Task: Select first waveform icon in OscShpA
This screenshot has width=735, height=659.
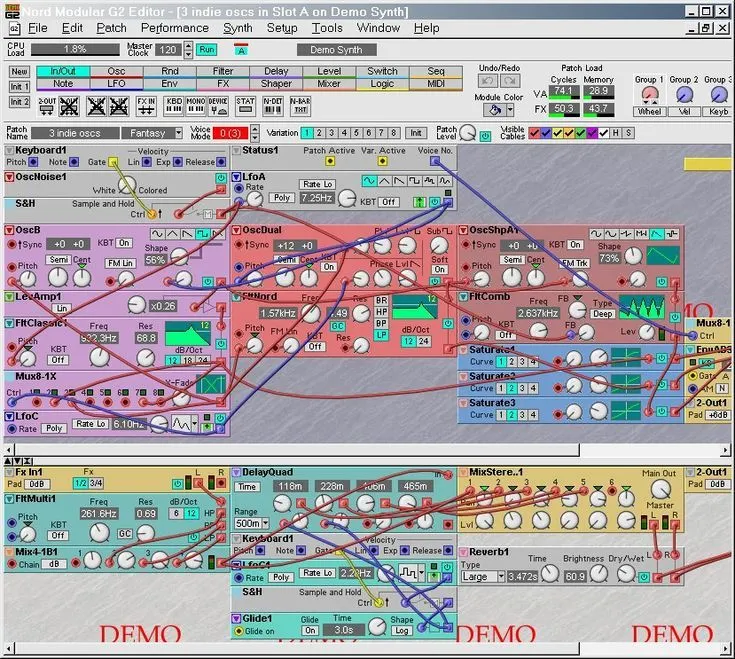Action: (x=596, y=233)
